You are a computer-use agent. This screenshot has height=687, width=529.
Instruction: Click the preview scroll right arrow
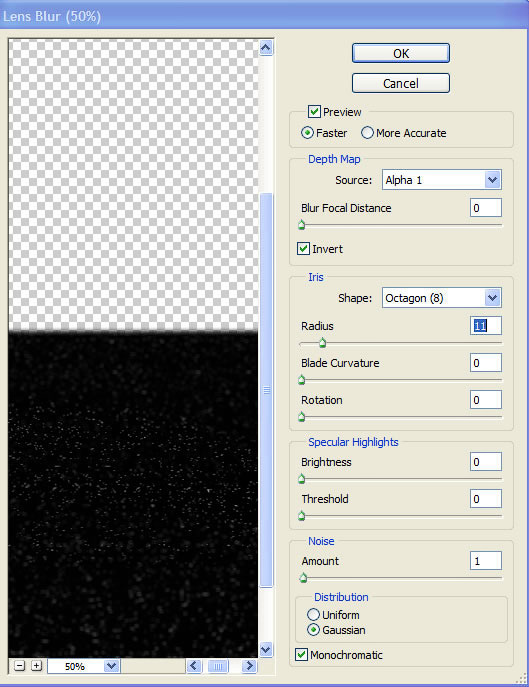pos(249,666)
